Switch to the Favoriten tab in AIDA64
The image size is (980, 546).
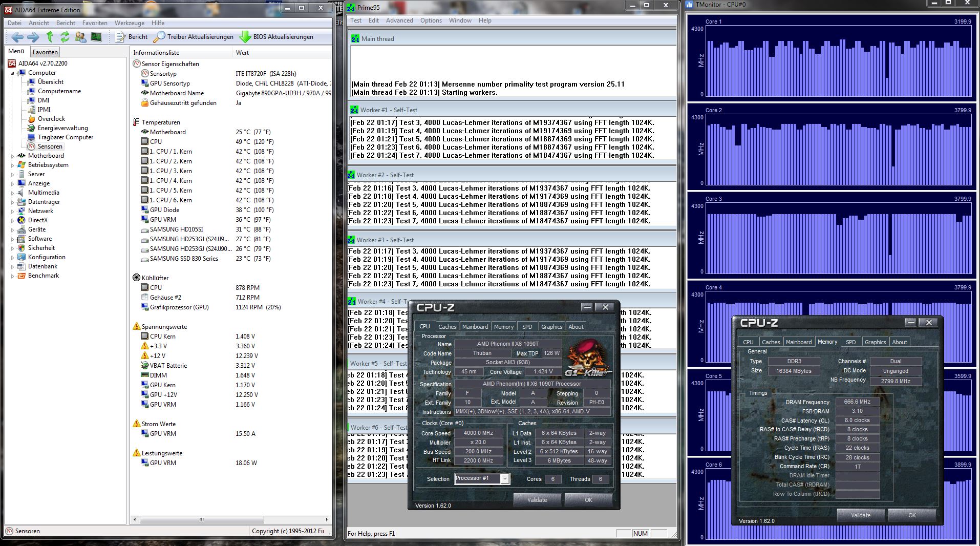(45, 52)
